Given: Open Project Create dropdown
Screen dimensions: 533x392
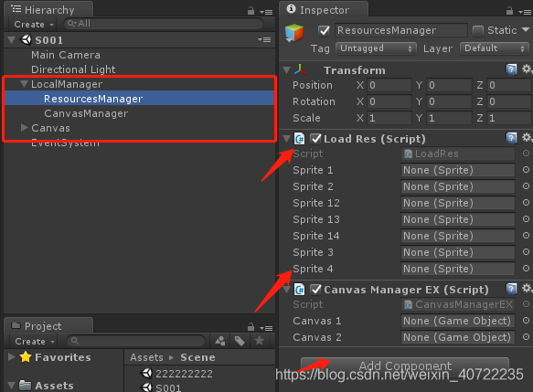Looking at the screenshot, I should click(35, 342).
